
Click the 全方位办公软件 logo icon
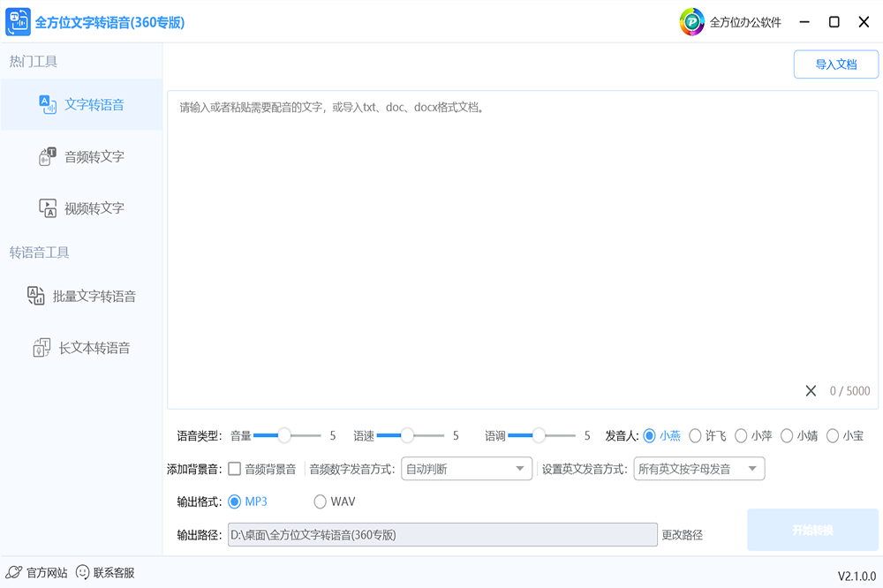[x=691, y=22]
